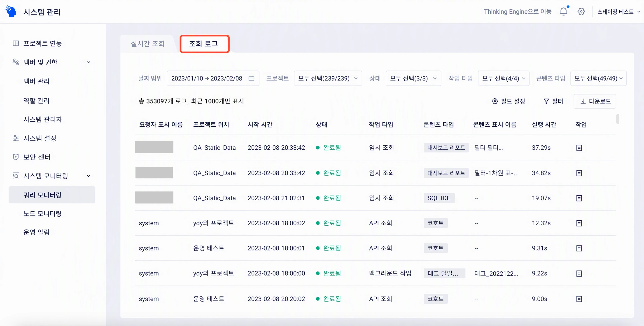Open the 콘텐츠 타입 모두 선택(49/49) dropdown
This screenshot has height=326, width=644.
point(598,78)
